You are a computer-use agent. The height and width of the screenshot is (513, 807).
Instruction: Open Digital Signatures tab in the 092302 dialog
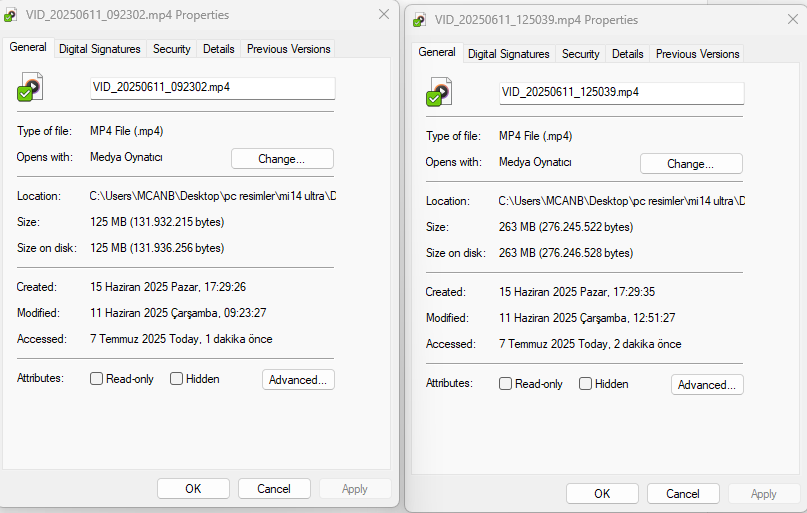click(x=100, y=48)
